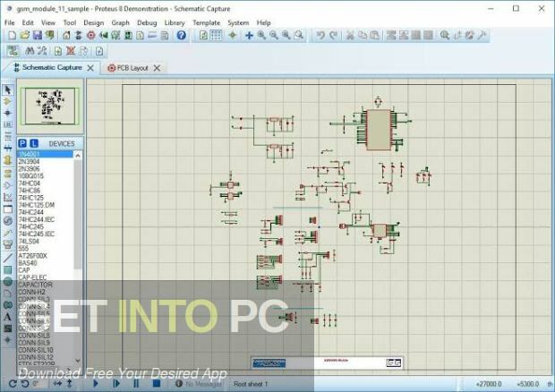The width and height of the screenshot is (555, 392).
Task: Select the BAS40 device
Action: pos(28,263)
